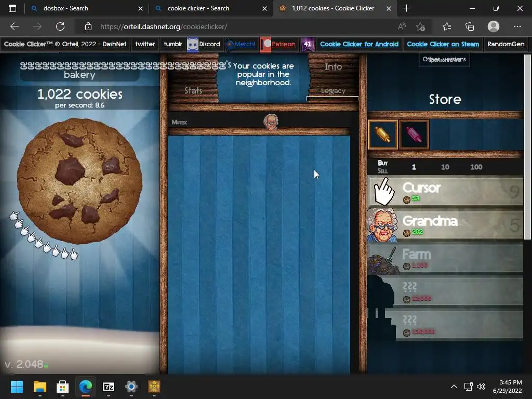Viewport: 532px width, 399px height.
Task: Buy the pink rolling pin upgrade
Action: click(414, 135)
